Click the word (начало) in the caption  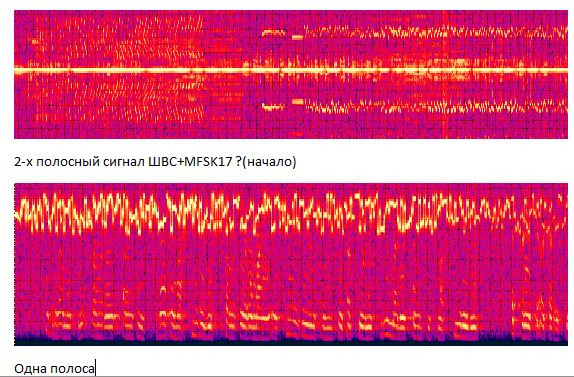pyautogui.click(x=269, y=161)
